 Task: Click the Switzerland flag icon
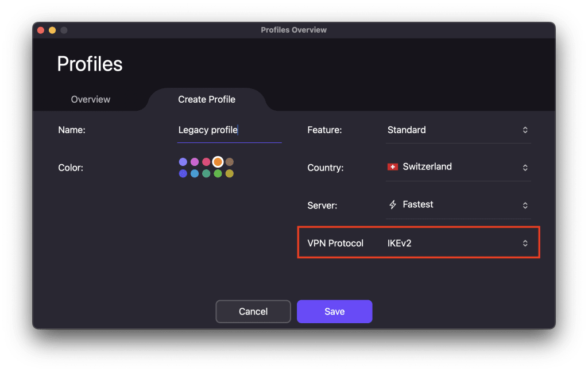393,166
